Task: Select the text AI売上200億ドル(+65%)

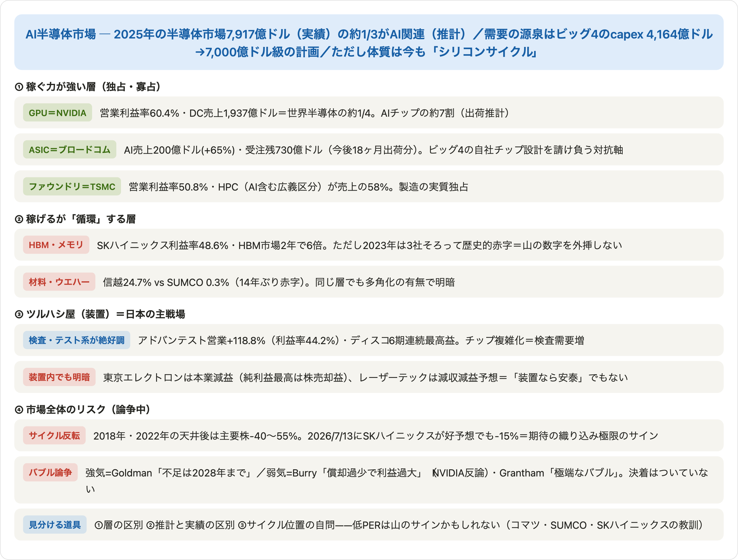Action: pos(179,150)
